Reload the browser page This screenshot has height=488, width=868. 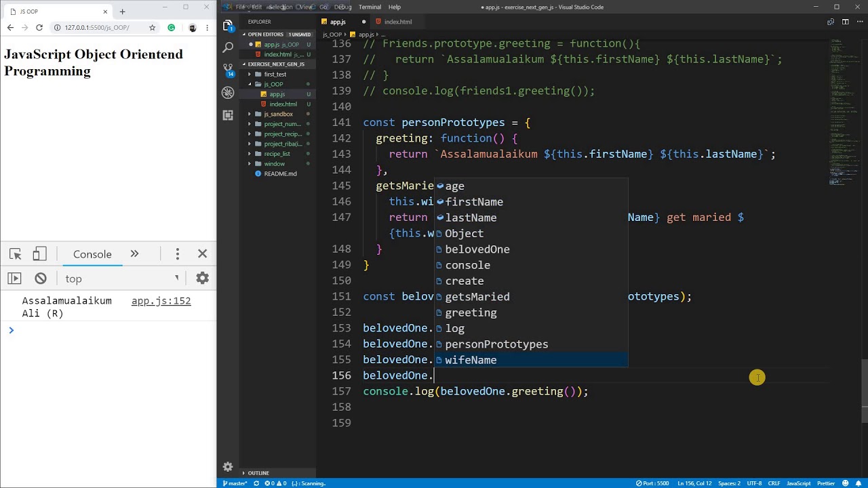coord(39,28)
